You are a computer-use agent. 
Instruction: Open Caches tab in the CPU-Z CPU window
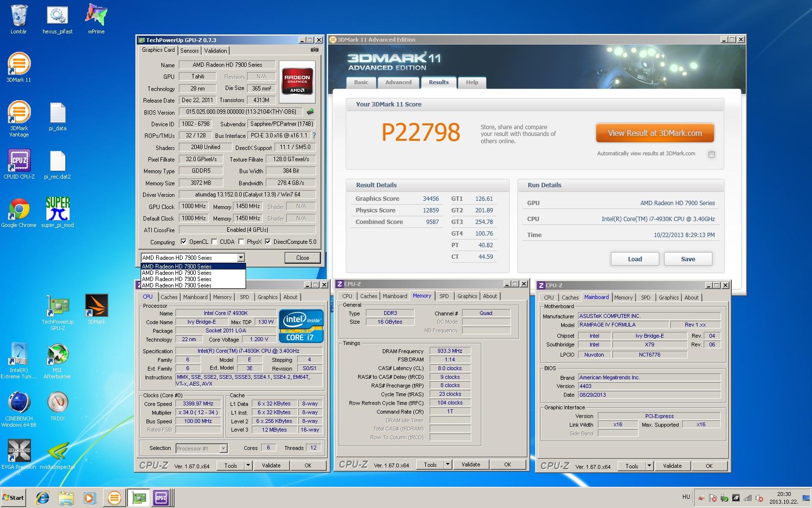(x=169, y=297)
